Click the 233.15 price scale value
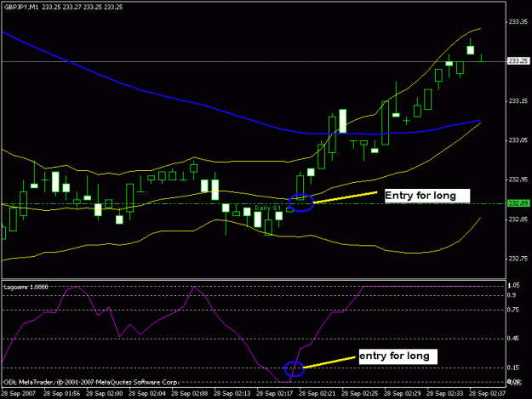 tap(518, 100)
